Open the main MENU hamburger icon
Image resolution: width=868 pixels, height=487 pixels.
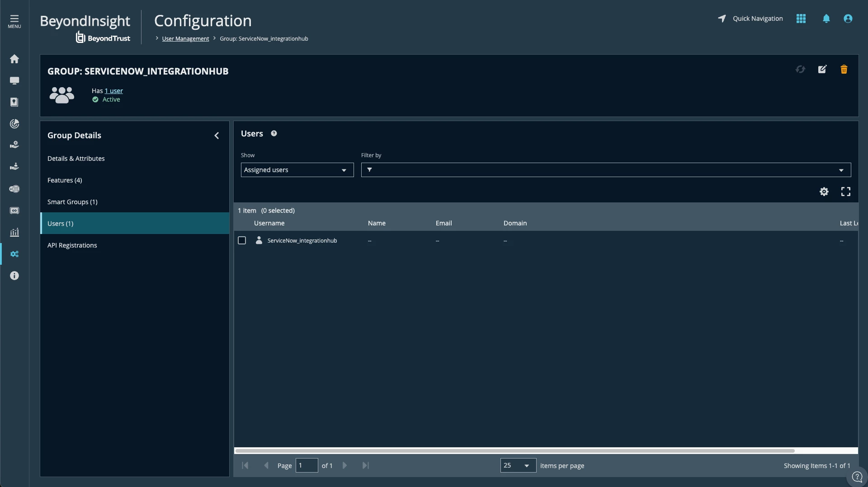click(x=14, y=21)
